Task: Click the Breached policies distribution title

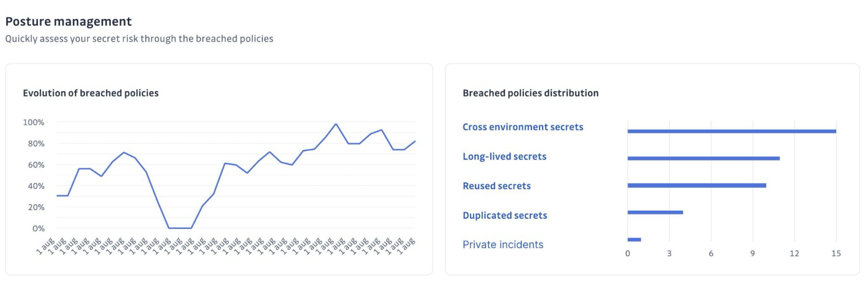Action: click(x=531, y=93)
